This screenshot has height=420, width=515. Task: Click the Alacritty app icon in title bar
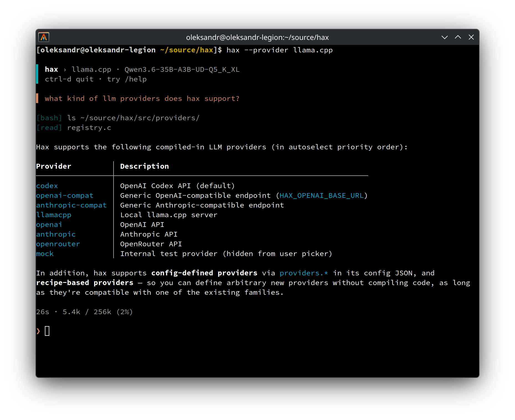(44, 37)
